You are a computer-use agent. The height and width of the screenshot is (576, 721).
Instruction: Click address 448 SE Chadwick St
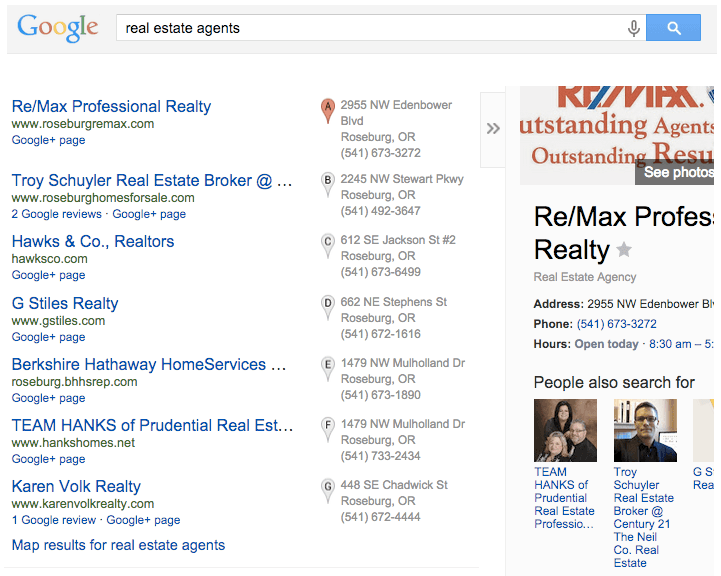394,485
